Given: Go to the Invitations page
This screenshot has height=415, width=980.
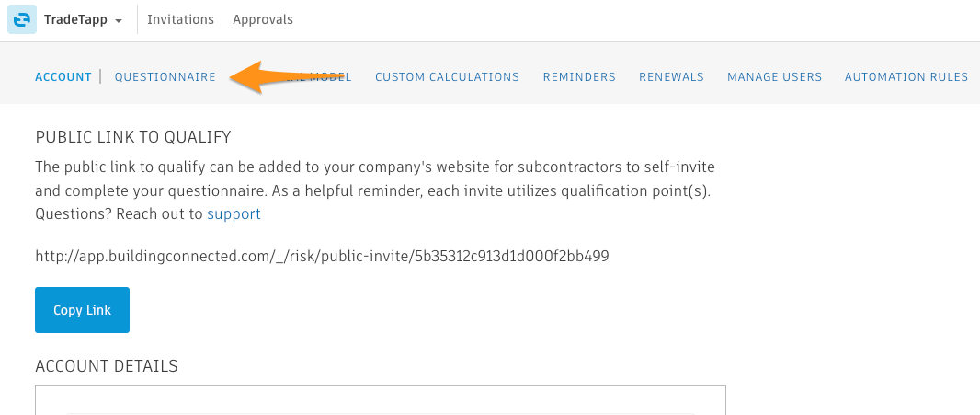Looking at the screenshot, I should [x=180, y=20].
